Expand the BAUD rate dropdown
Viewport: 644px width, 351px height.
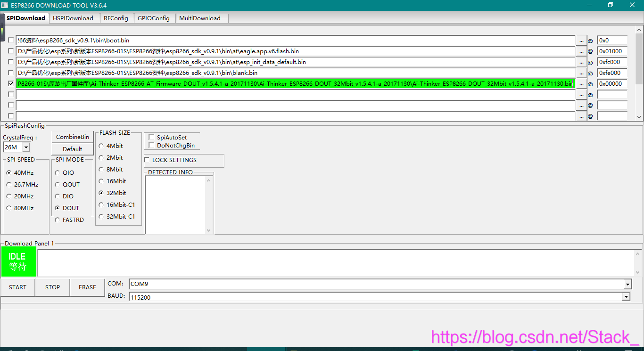tap(626, 297)
